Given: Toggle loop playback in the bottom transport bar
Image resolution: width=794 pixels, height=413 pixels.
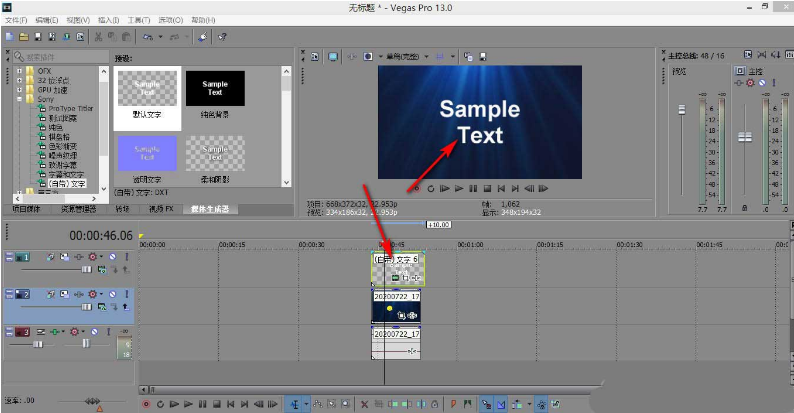Looking at the screenshot, I should click(160, 404).
